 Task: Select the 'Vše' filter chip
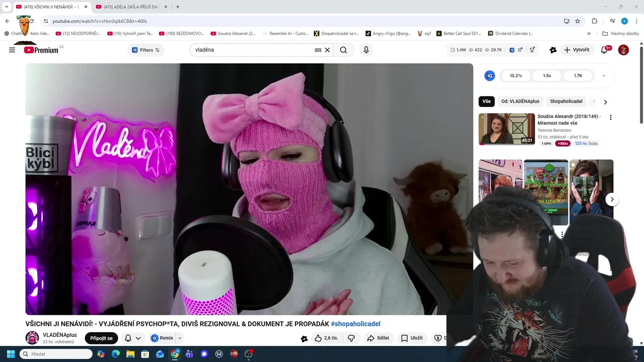pyautogui.click(x=487, y=101)
